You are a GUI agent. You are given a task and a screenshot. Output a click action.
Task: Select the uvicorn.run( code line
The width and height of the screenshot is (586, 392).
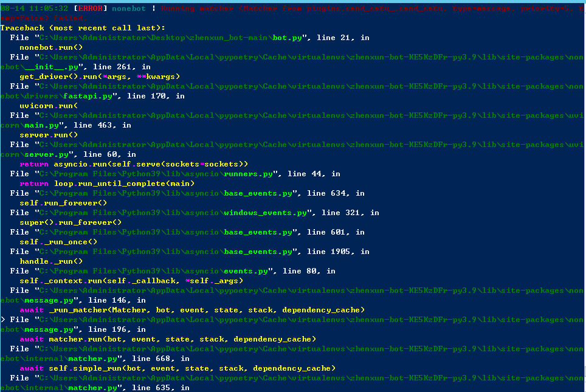click(49, 106)
